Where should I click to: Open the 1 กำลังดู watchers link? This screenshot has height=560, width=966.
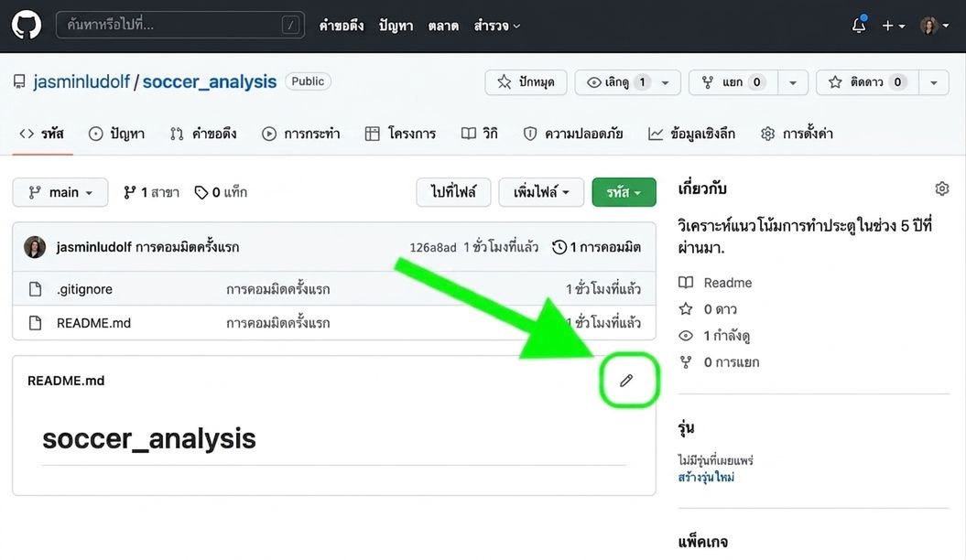click(726, 336)
